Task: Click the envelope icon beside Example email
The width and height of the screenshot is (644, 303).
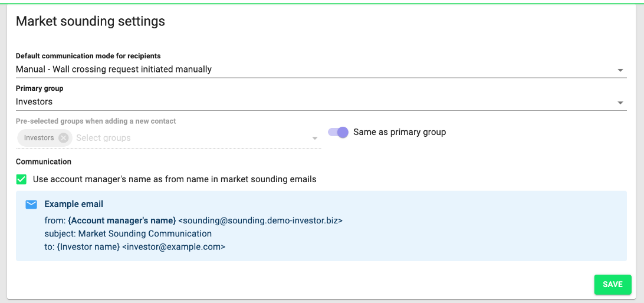Action: point(31,205)
